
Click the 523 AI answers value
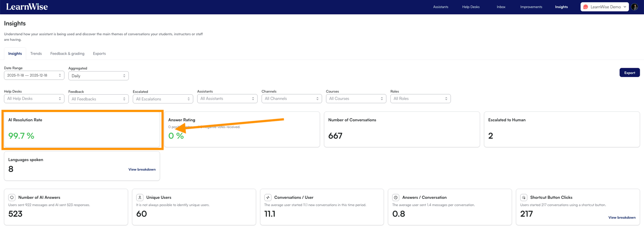tap(15, 214)
